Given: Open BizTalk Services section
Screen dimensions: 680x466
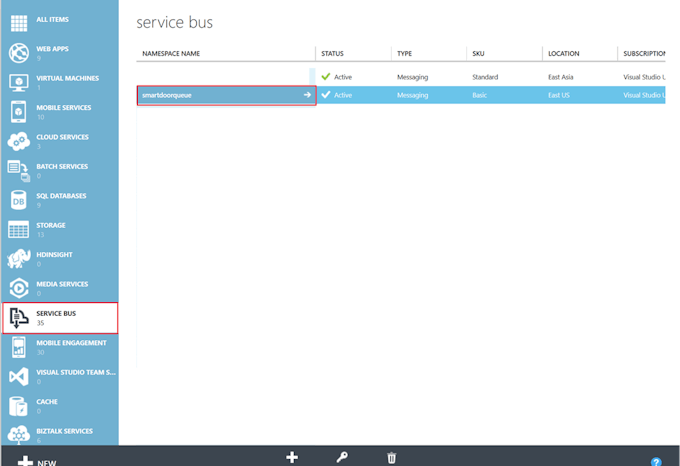Looking at the screenshot, I should [60, 434].
